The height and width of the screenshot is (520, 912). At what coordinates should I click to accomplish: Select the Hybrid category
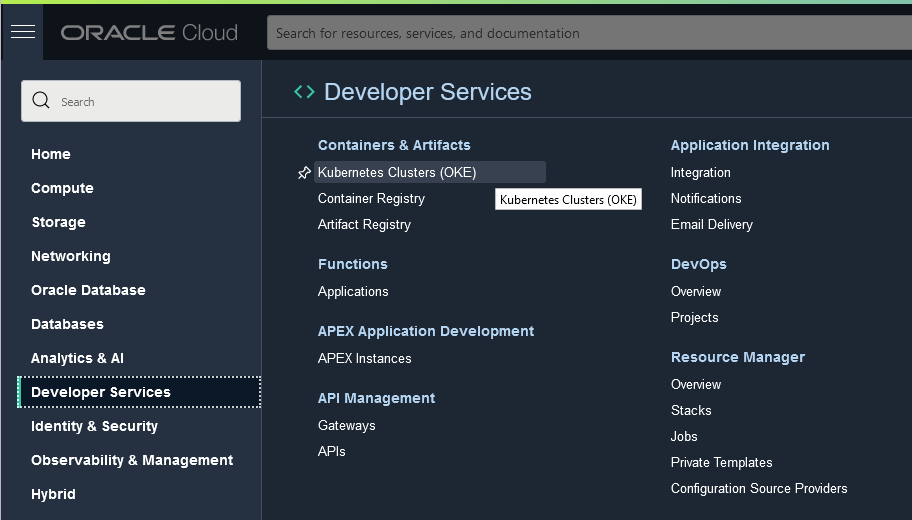click(x=54, y=494)
